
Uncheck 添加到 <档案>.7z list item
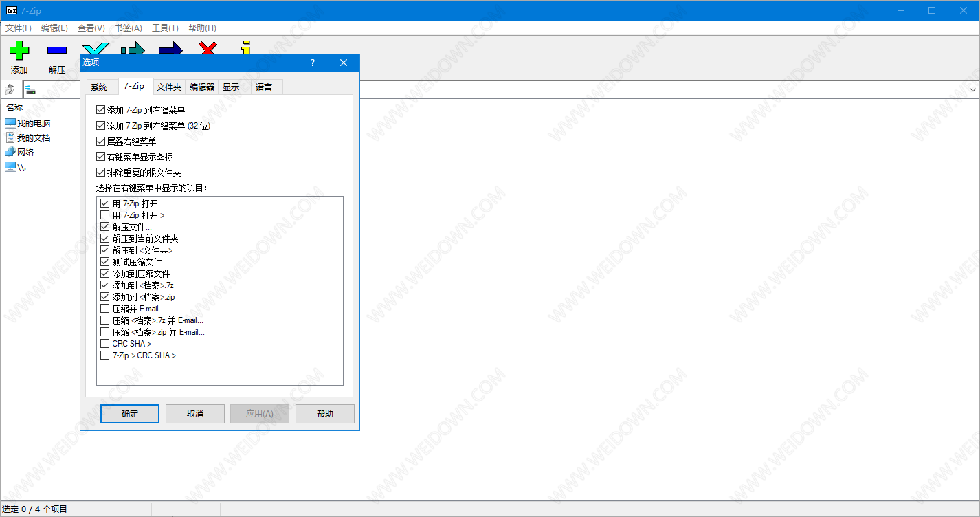click(105, 285)
